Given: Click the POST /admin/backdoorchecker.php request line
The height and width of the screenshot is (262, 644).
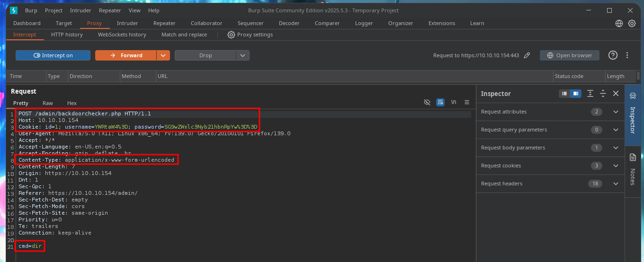Looking at the screenshot, I should 85,114.
